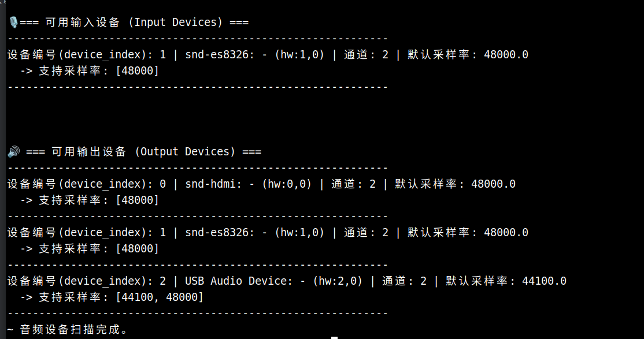Click the microphone emoji beside Input Devices
The image size is (644, 339).
(x=13, y=23)
